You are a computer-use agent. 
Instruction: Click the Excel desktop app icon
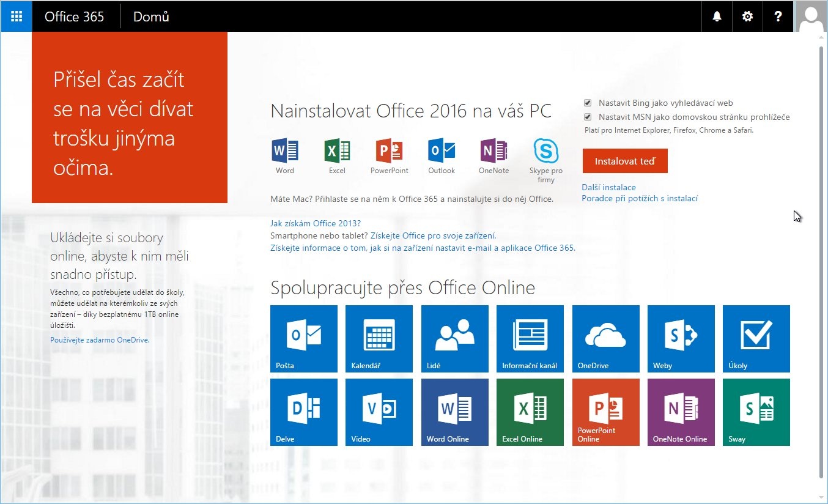[x=337, y=150]
